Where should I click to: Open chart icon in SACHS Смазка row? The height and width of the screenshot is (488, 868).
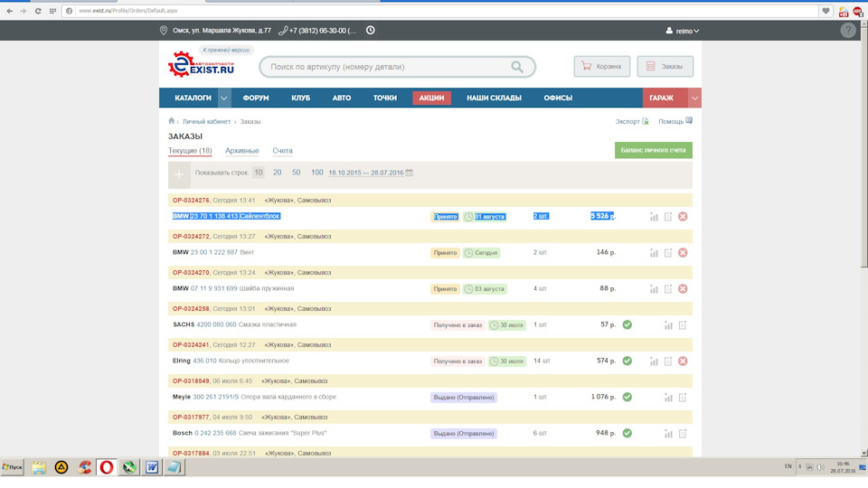click(x=668, y=325)
